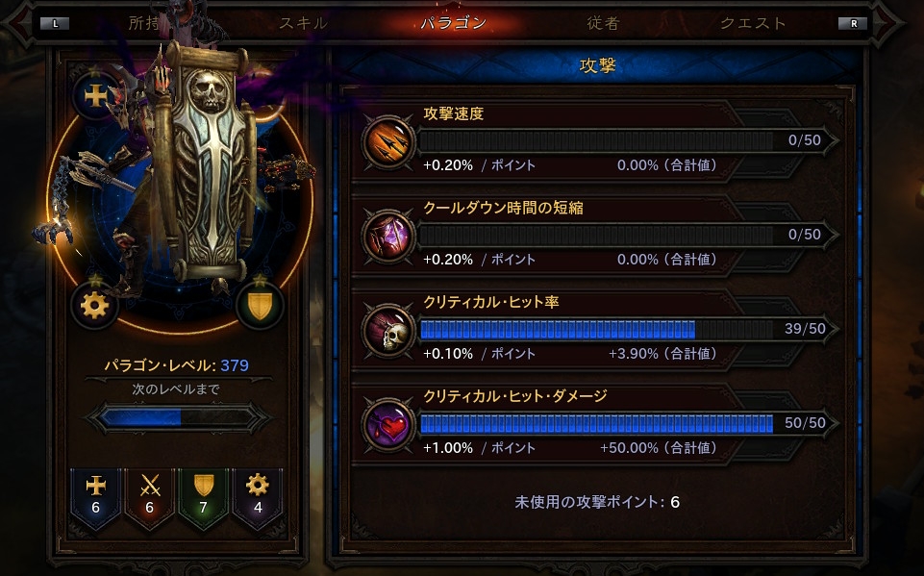Open the cross banner showing 6 points

[x=95, y=498]
